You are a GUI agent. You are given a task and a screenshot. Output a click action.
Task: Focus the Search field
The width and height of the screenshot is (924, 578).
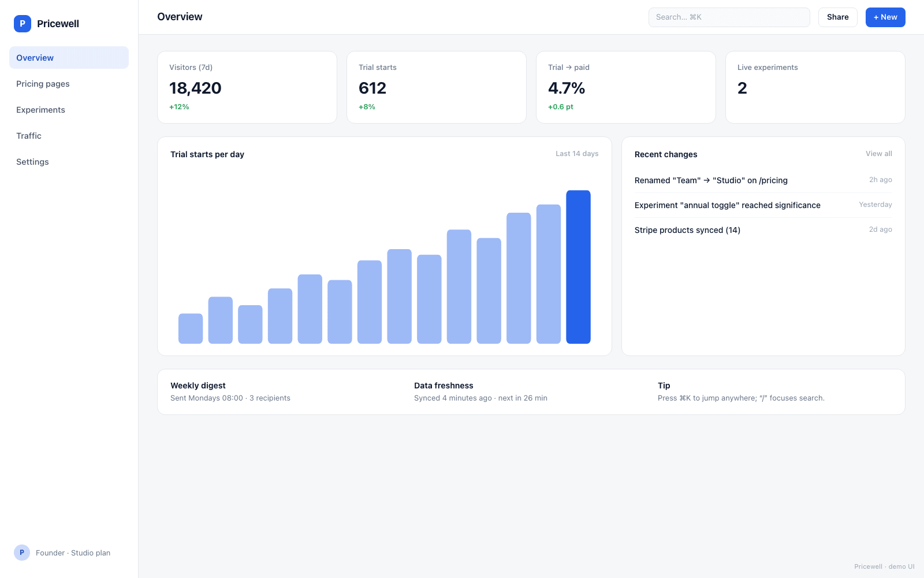click(x=729, y=17)
